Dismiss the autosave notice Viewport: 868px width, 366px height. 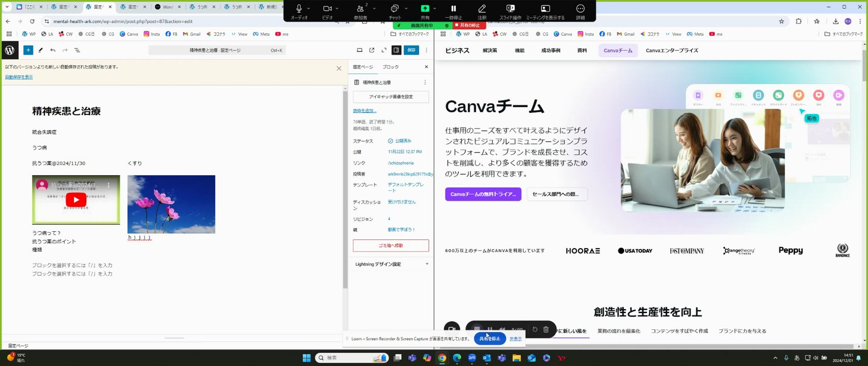(339, 69)
